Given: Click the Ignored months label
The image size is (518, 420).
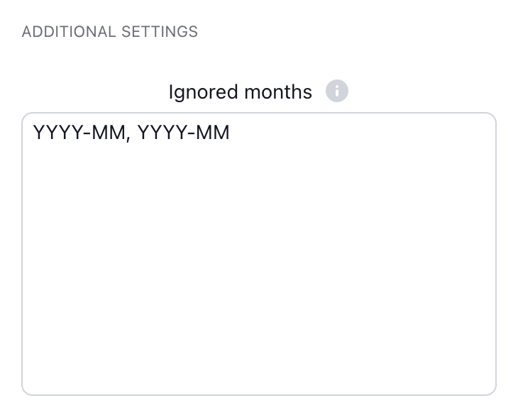Looking at the screenshot, I should click(x=240, y=92).
